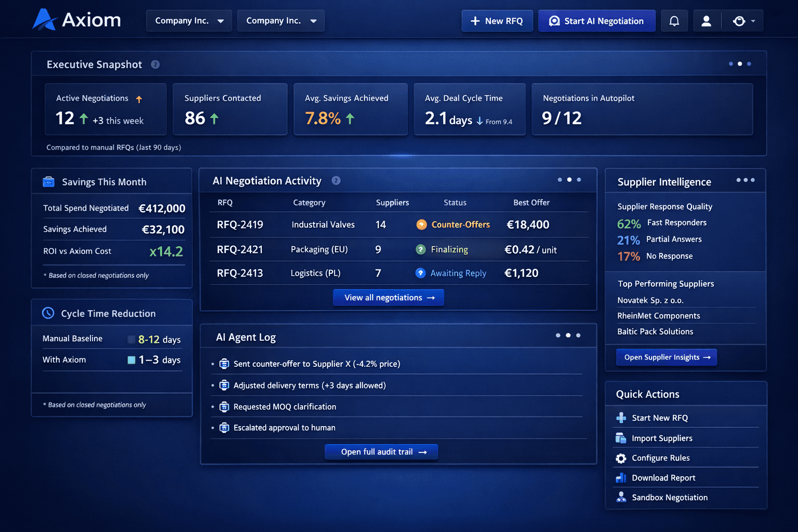The image size is (798, 532).
Task: Click the Open Supplier Insights button
Action: tap(666, 357)
